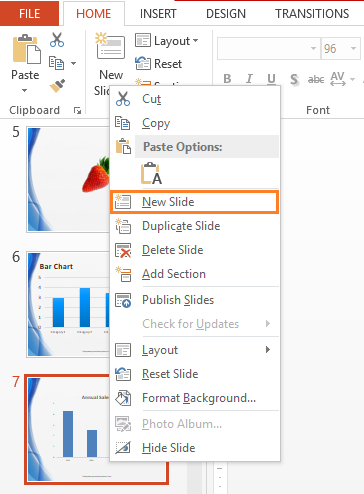
Task: Select the slide 6 Bar Chart thumbnail
Action: 69,304
